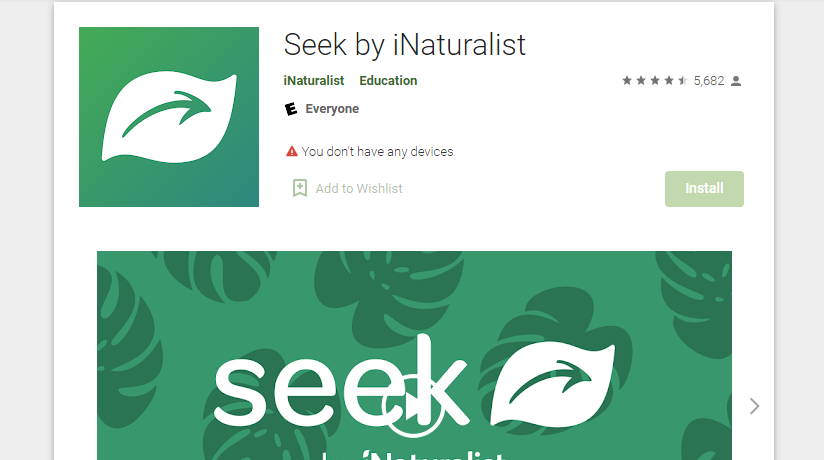Click the 5,682 review count
The width and height of the screenshot is (824, 460).
(x=709, y=81)
